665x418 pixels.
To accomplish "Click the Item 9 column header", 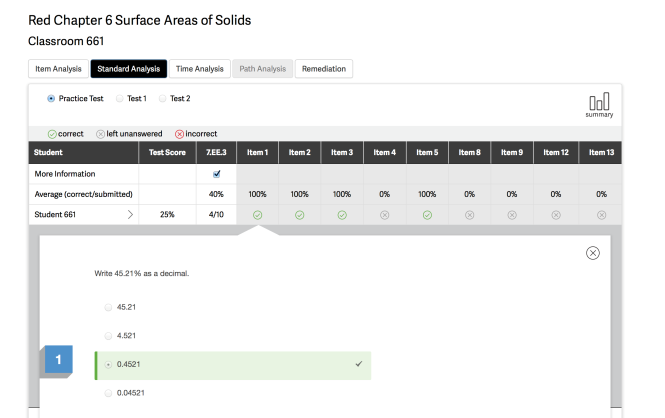I will click(512, 153).
